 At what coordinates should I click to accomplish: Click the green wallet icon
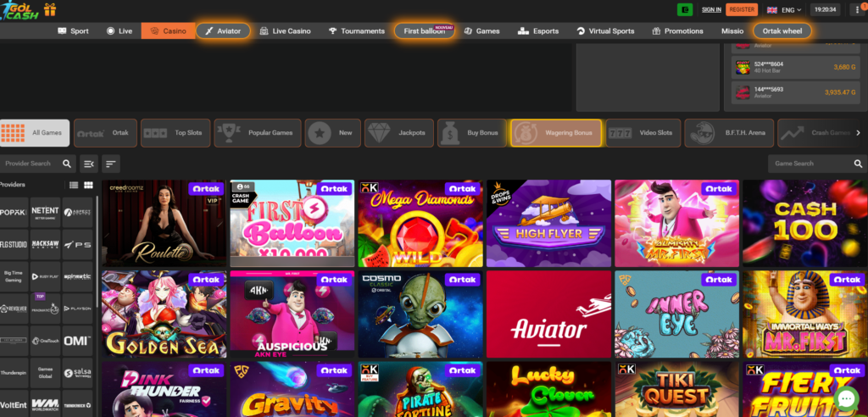tap(685, 9)
